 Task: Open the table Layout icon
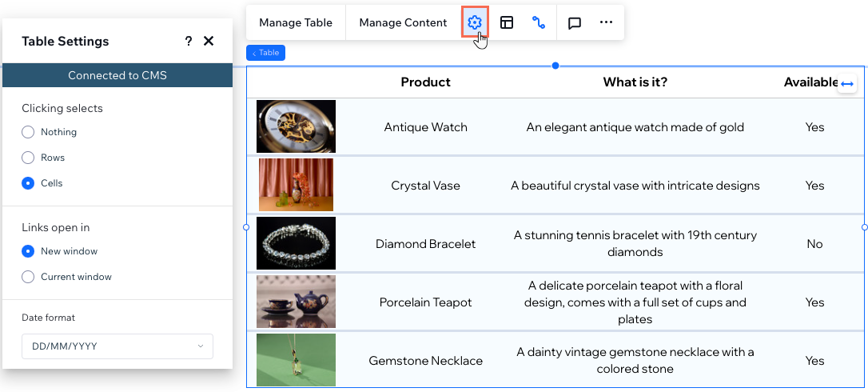pyautogui.click(x=507, y=22)
